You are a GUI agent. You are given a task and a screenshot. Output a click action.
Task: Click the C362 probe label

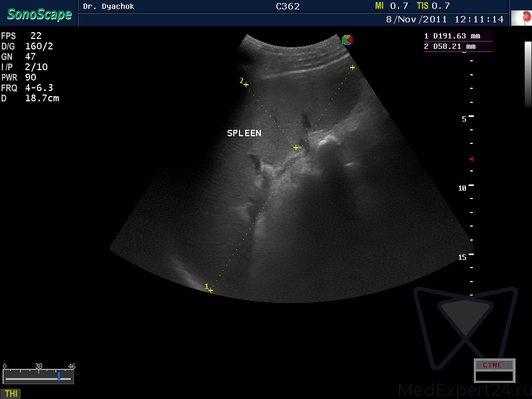point(287,6)
